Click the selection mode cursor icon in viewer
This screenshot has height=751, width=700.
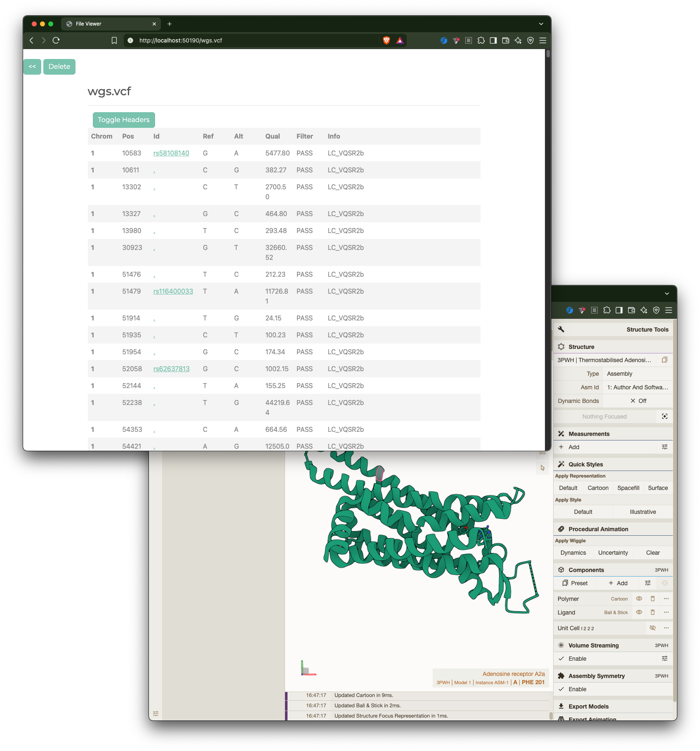[542, 468]
